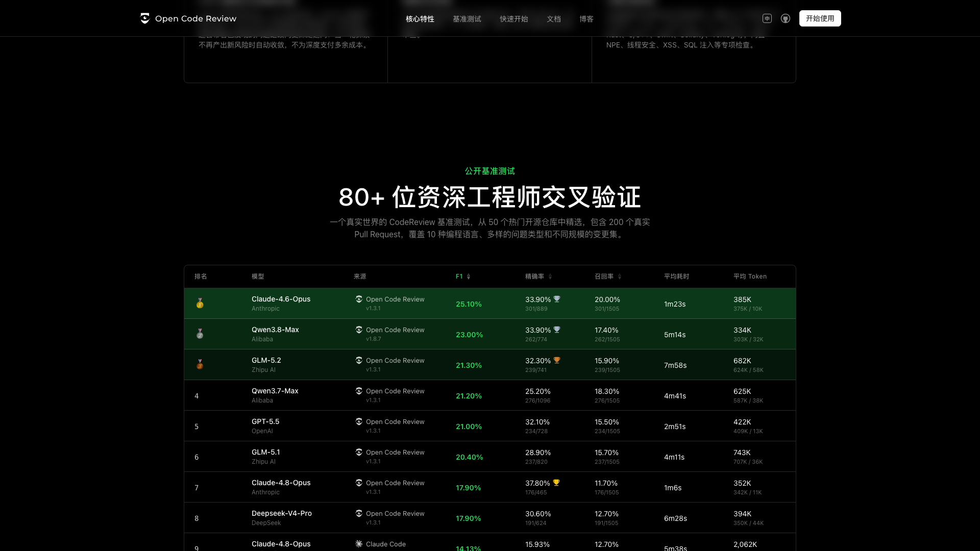This screenshot has width=980, height=551.
Task: Open the 核心特性 nav item
Action: point(420,19)
